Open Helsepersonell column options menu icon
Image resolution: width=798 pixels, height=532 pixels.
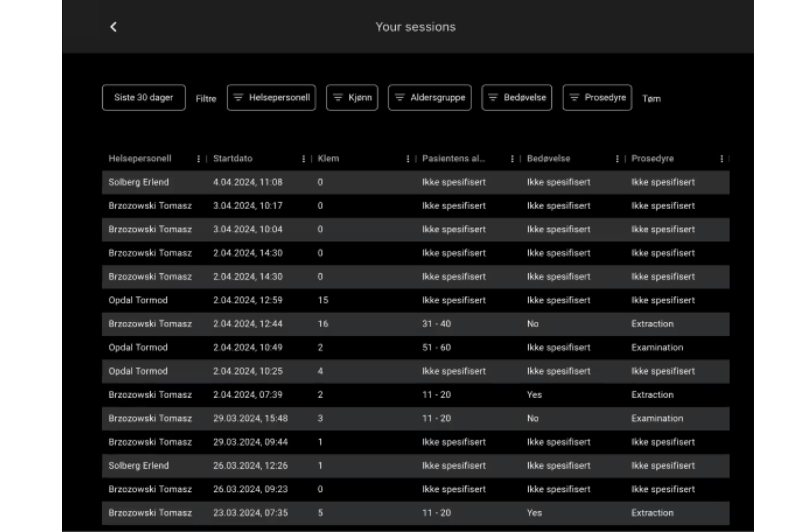[x=199, y=159]
